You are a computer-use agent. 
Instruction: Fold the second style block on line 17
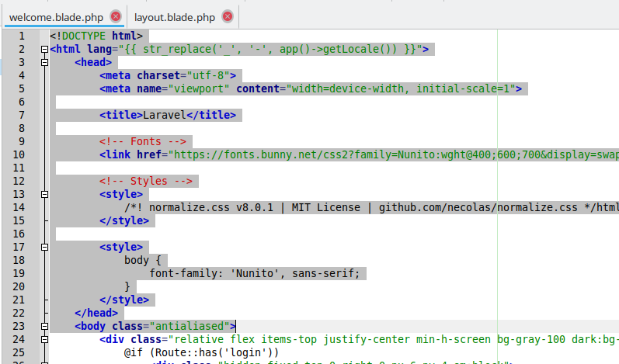pos(44,248)
